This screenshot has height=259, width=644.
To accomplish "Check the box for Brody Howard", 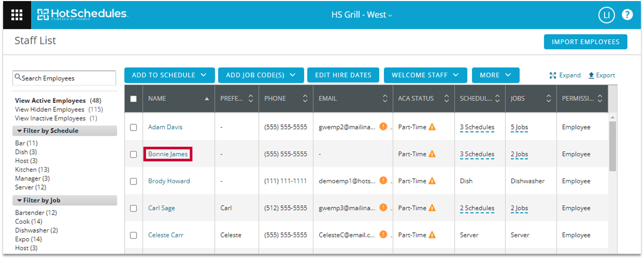I will point(133,181).
